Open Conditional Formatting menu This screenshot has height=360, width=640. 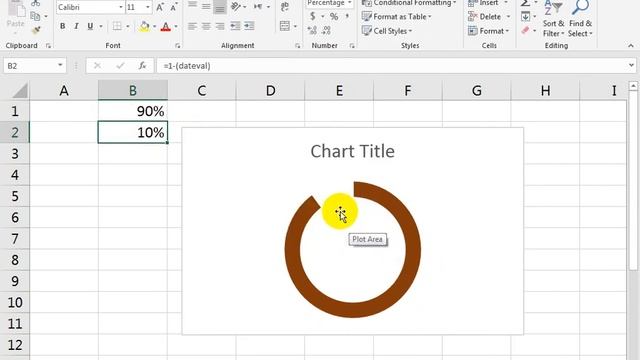[409, 3]
